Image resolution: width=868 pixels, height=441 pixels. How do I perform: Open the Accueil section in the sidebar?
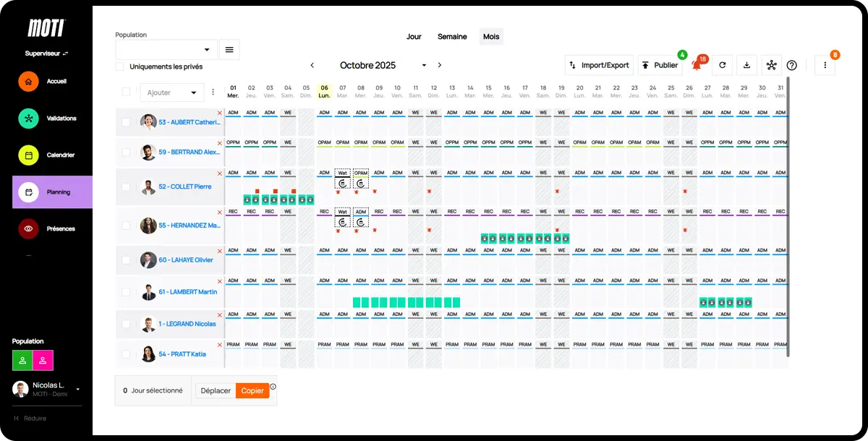click(46, 81)
